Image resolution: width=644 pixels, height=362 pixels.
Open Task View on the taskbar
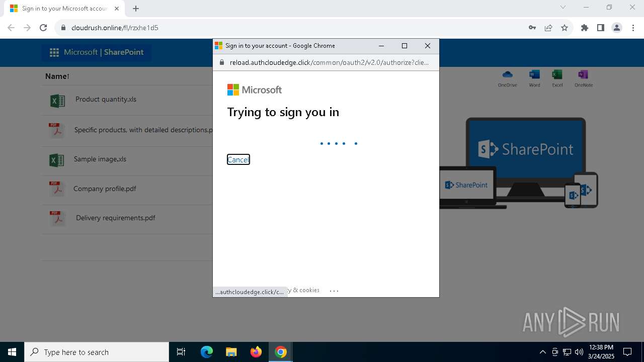pos(181,352)
